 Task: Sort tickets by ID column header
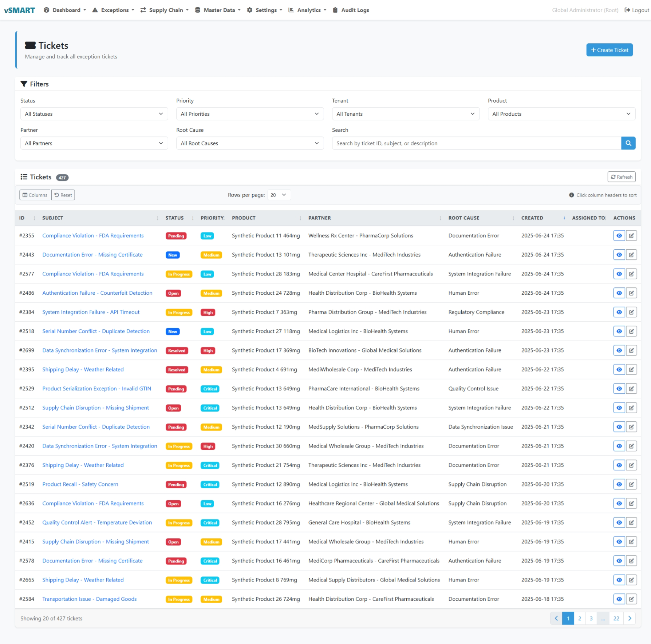tap(22, 218)
